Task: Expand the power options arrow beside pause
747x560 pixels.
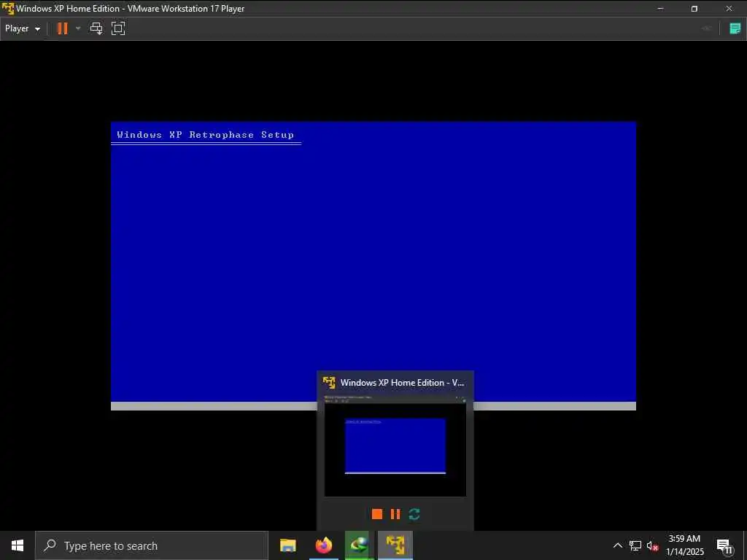Action: (x=78, y=28)
